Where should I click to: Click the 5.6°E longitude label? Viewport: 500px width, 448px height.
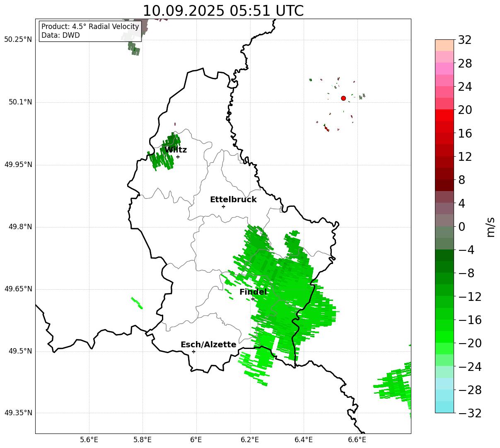pyautogui.click(x=89, y=440)
